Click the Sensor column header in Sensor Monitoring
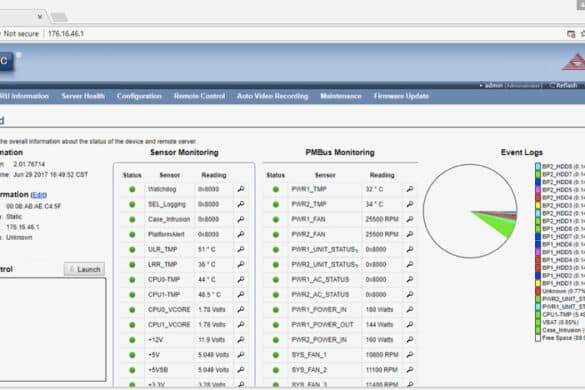Screen dimensions: 585x390 (170, 175)
